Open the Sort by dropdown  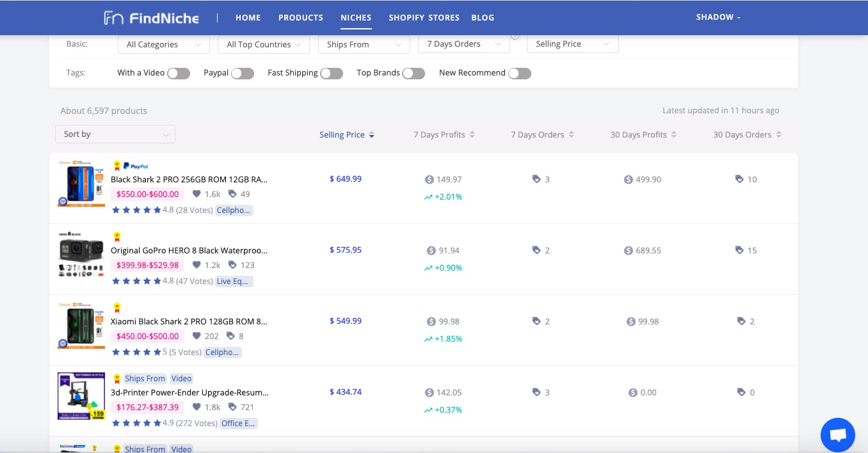[115, 134]
